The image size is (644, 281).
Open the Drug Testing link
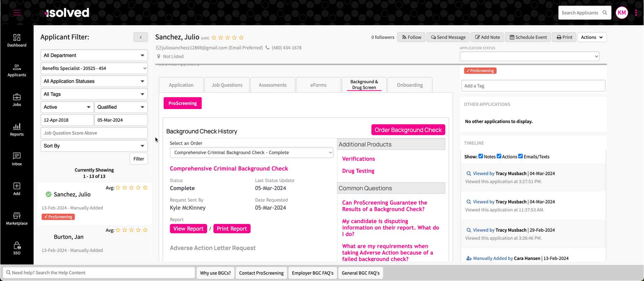tap(358, 171)
